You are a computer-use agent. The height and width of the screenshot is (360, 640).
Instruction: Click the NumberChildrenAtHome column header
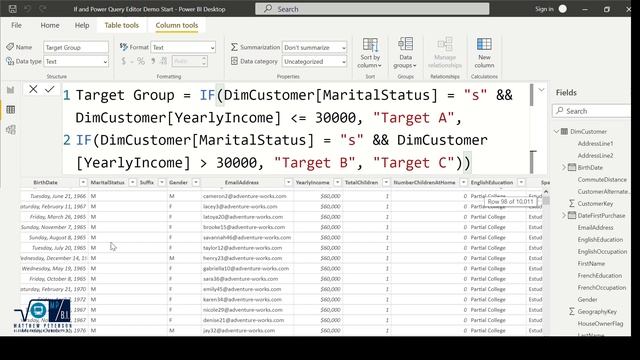pos(424,182)
